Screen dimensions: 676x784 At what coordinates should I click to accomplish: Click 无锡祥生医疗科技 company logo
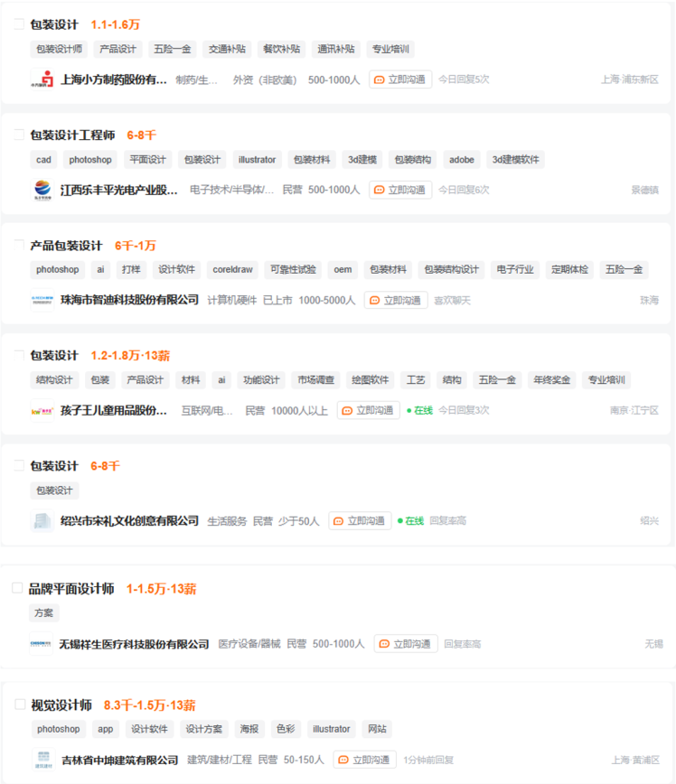41,643
